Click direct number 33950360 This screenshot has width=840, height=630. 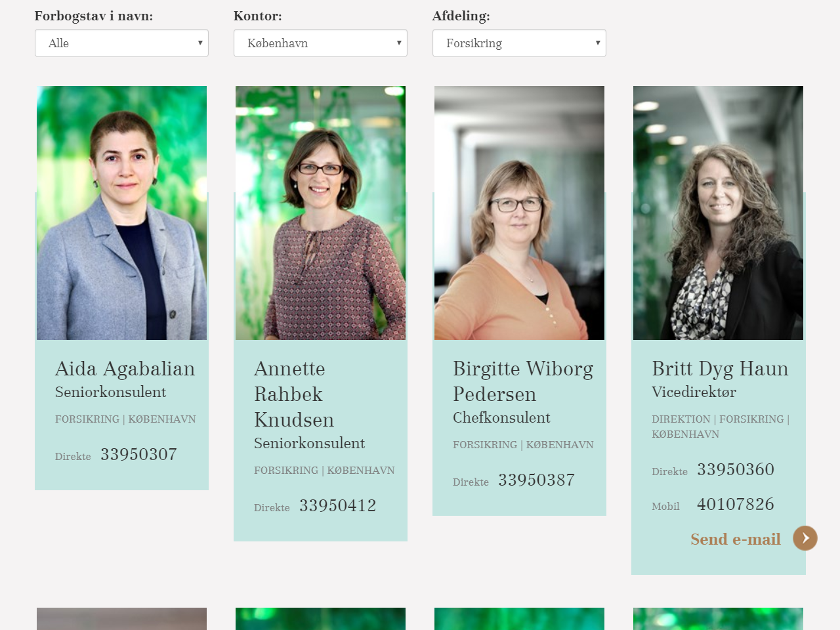[x=735, y=469]
